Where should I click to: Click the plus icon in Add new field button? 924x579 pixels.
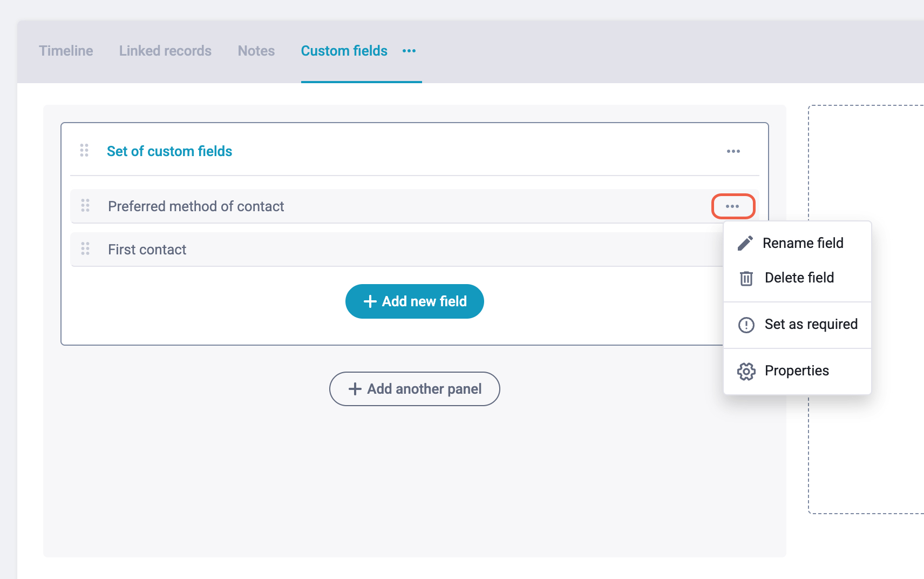(370, 301)
